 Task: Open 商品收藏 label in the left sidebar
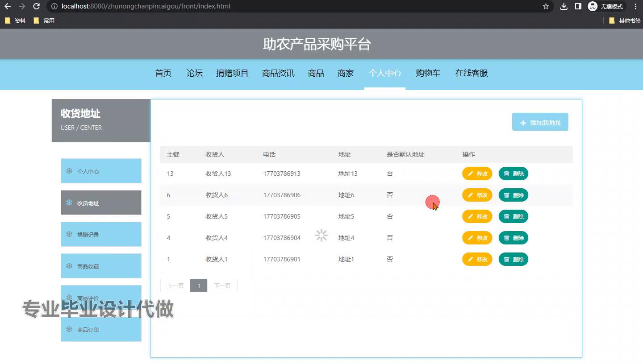(x=88, y=266)
